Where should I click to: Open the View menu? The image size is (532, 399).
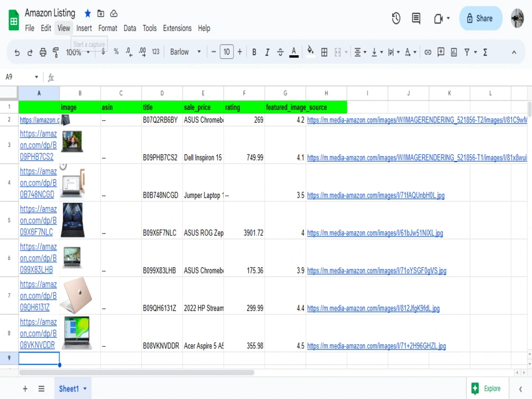(64, 28)
